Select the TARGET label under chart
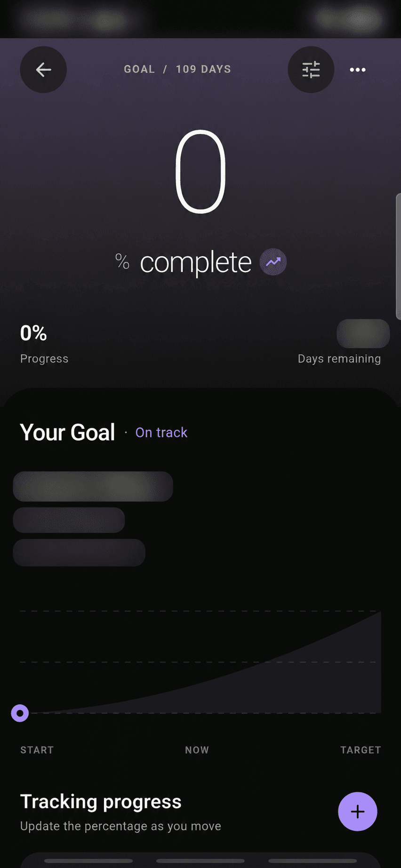The image size is (401, 868). point(361,750)
